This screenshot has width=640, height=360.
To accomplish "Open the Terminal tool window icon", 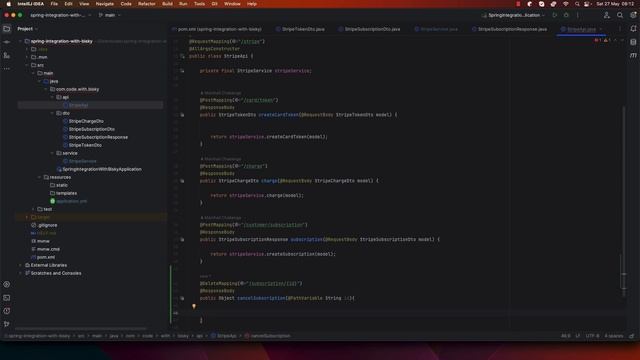I will pyautogui.click(x=7, y=298).
